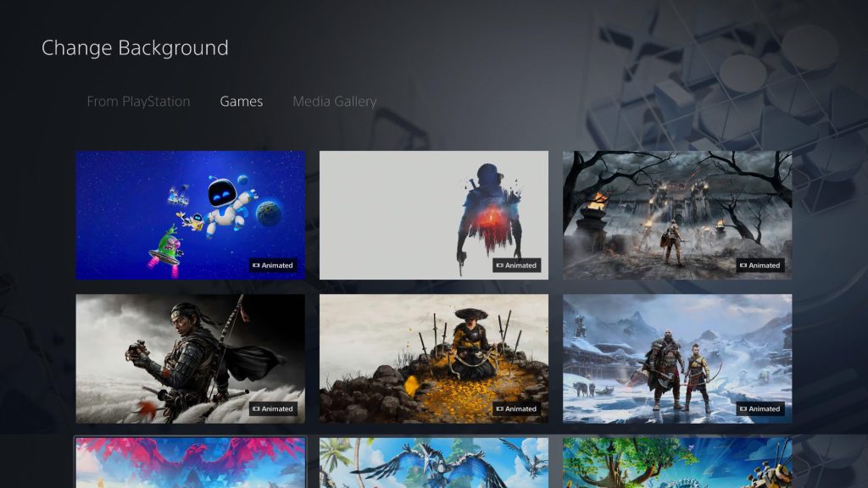Click the Animated badge on silhouette soldier thumbnail
The image size is (868, 488).
(516, 265)
